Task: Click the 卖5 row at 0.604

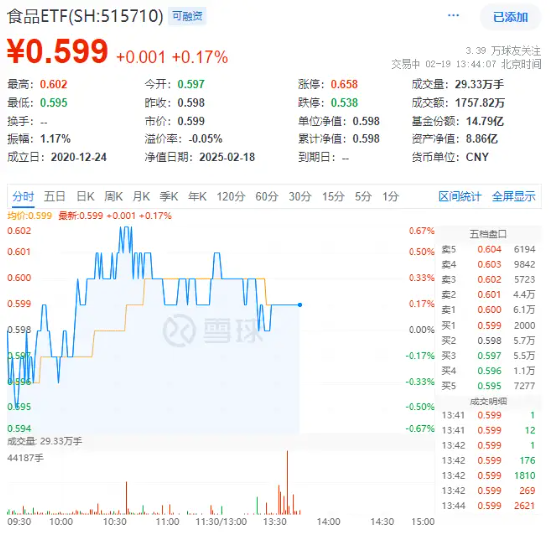Action: (x=488, y=249)
